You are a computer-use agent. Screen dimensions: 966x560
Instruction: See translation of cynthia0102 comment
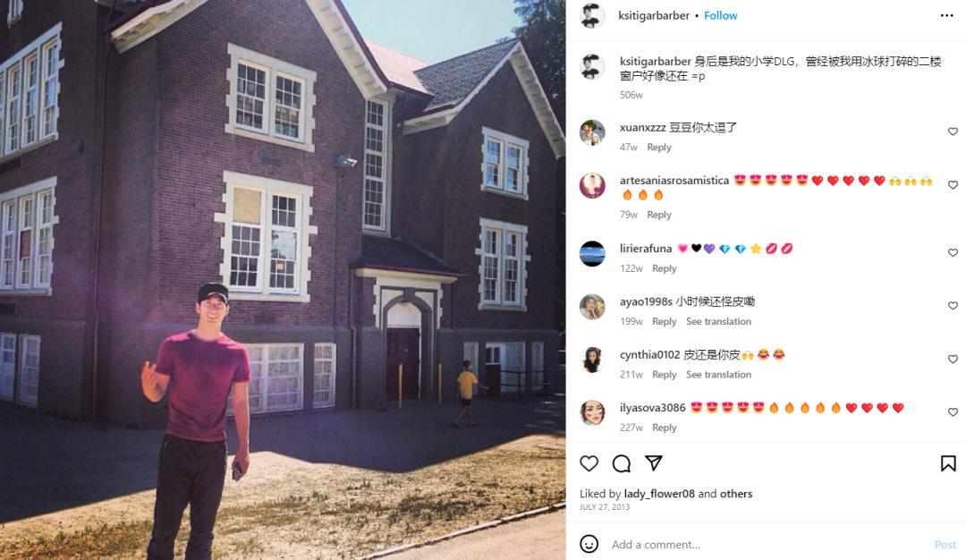pos(718,375)
